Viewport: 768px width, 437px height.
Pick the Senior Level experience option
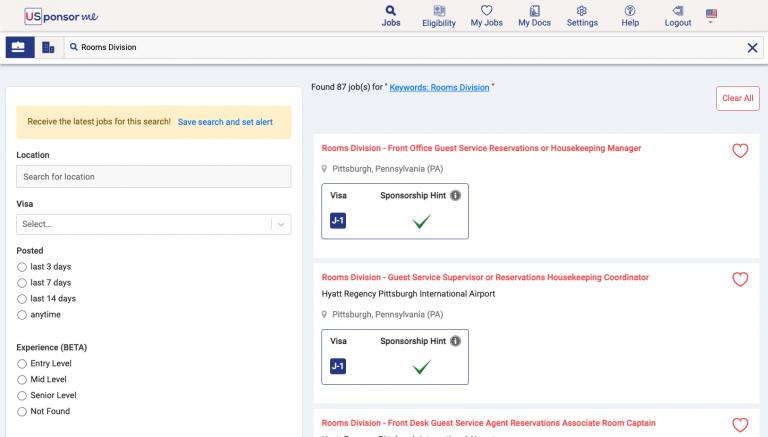click(x=23, y=395)
